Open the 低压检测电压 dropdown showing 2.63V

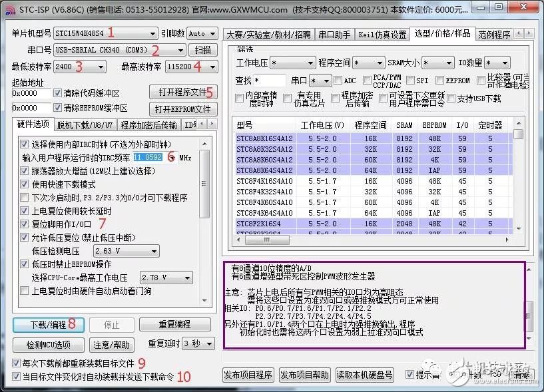126,250
